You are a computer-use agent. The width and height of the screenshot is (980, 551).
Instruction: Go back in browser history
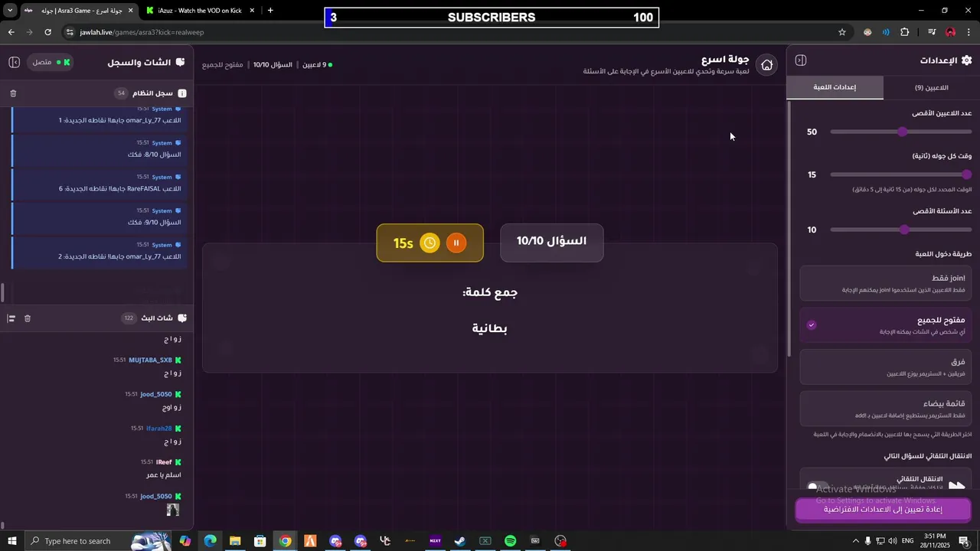point(11,32)
